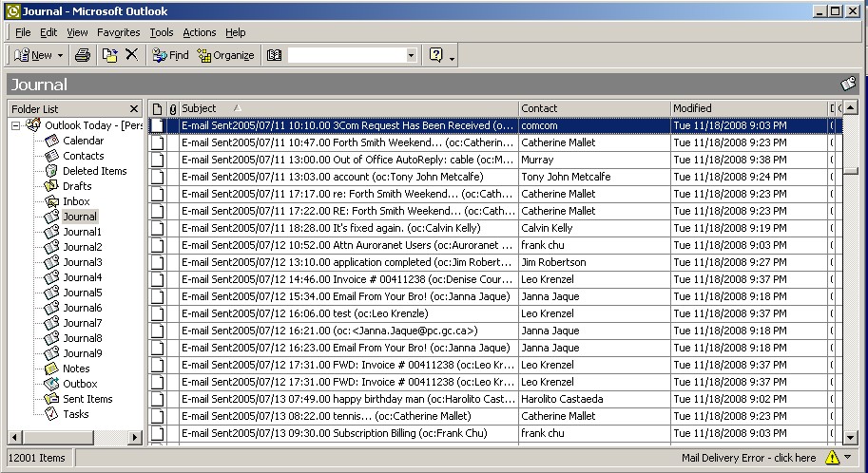Sort by the Subject column header
This screenshot has width=868, height=473.
(348, 108)
